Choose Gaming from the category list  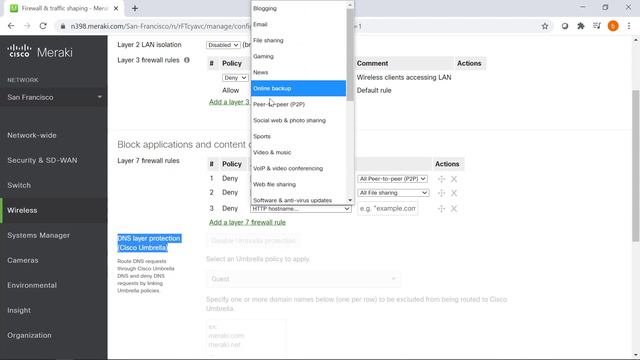[298, 56]
